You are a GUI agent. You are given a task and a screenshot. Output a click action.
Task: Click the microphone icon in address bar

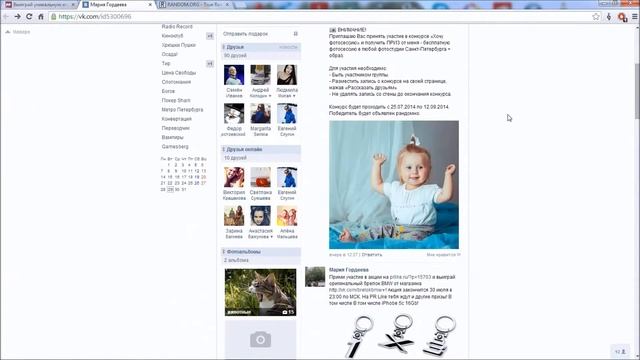(609, 16)
